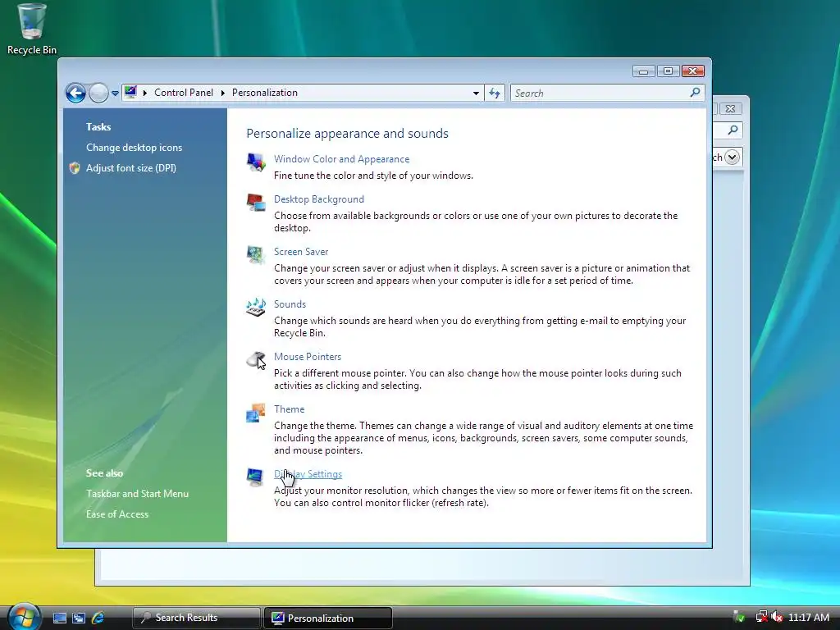Click the Display Settings monitor icon
840x630 pixels.
(x=255, y=477)
